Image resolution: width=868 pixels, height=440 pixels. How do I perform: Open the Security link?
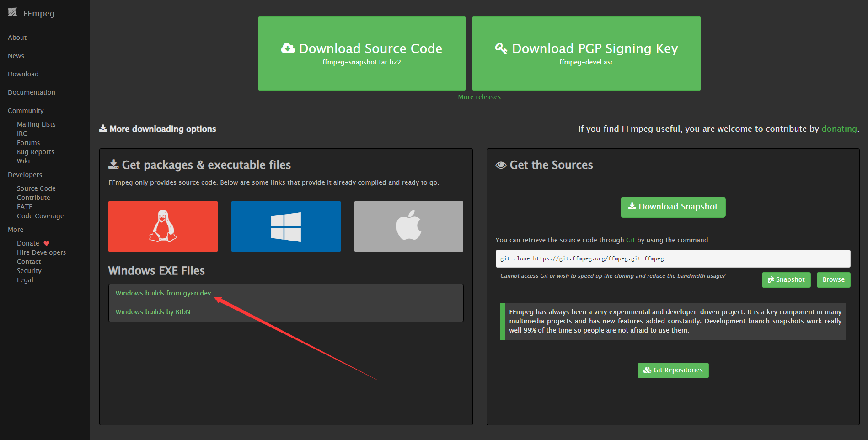pyautogui.click(x=29, y=271)
